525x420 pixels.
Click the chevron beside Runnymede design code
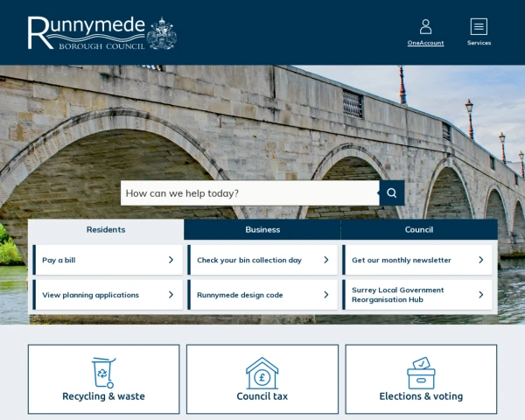[326, 295]
